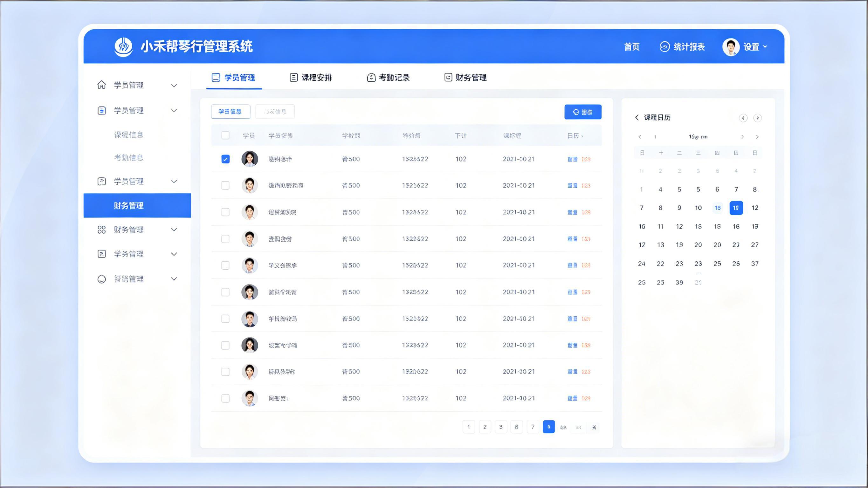Click the user avatar next to 设置
Screen dimensions: 868x488
pyautogui.click(x=731, y=47)
